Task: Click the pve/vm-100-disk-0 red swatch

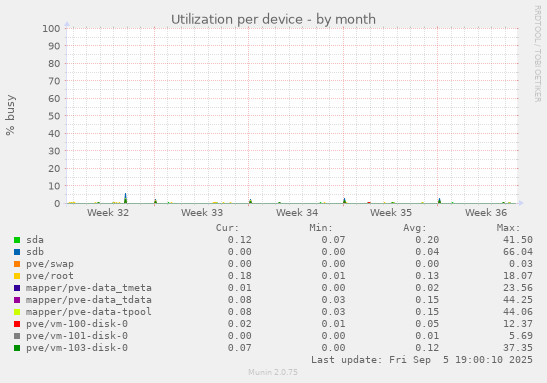Action: point(17,324)
